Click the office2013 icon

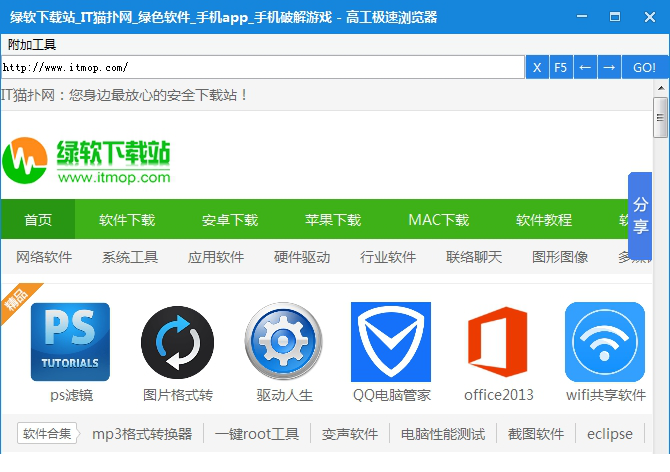(x=498, y=342)
